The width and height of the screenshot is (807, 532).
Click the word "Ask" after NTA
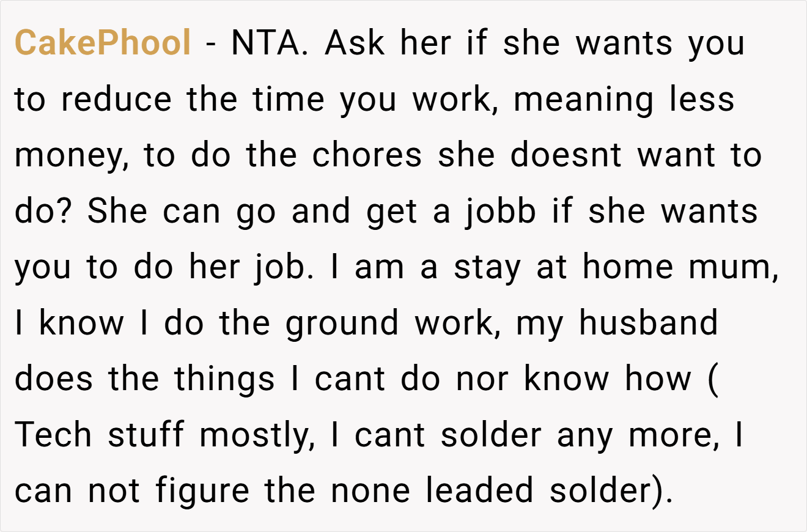(355, 43)
